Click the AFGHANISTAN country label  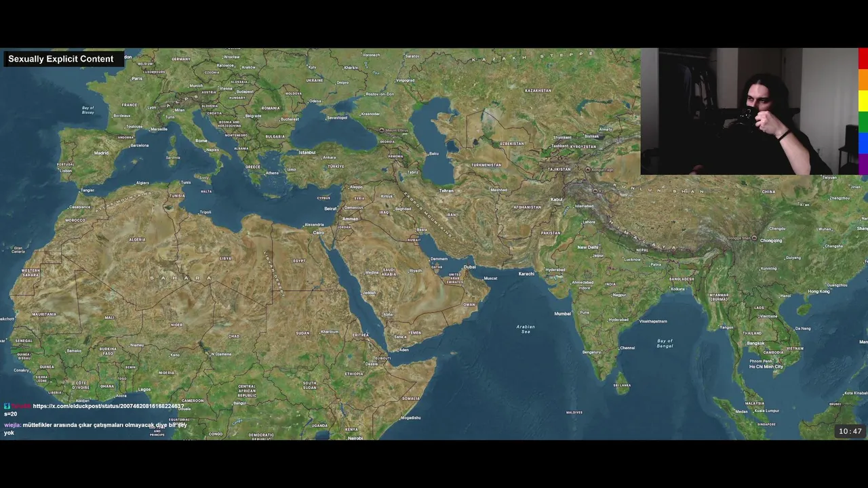[528, 207]
